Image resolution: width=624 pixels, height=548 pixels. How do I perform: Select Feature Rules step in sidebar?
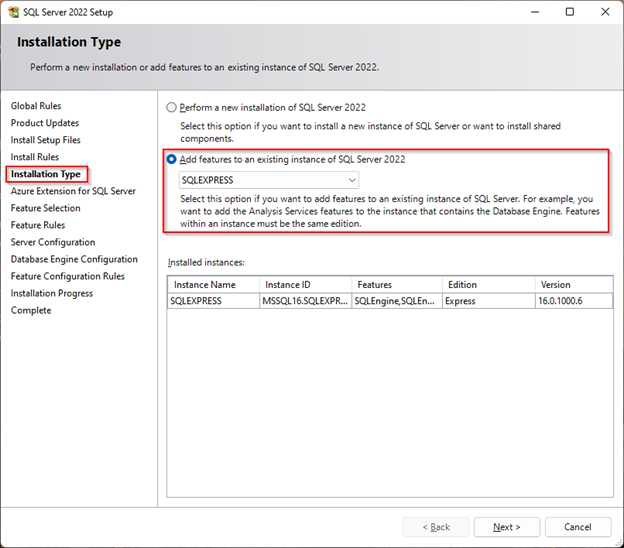[x=38, y=225]
